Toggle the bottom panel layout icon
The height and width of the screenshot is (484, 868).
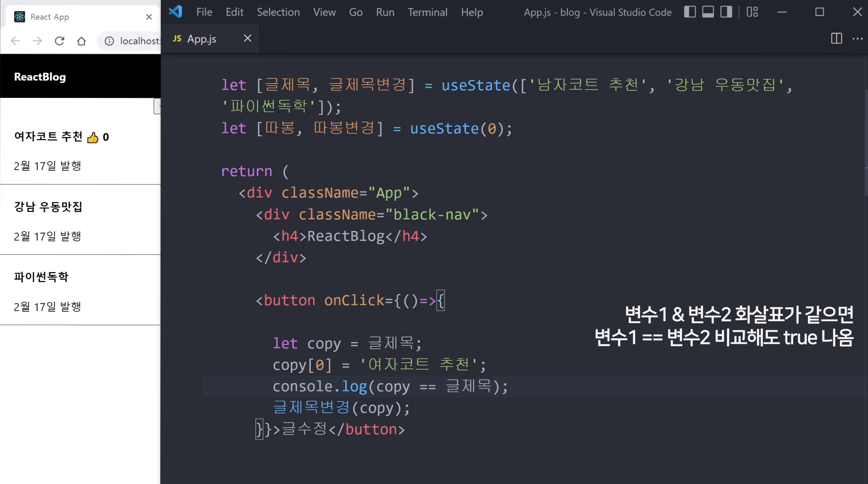pyautogui.click(x=708, y=12)
